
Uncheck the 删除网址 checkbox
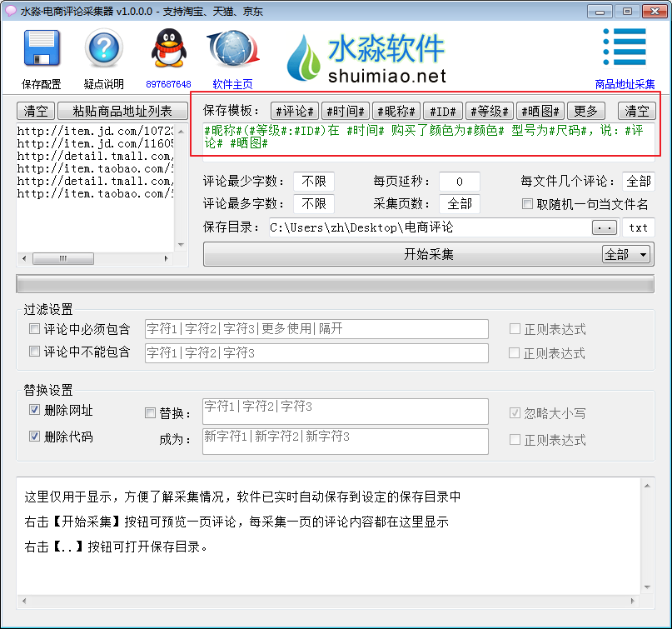pos(34,409)
